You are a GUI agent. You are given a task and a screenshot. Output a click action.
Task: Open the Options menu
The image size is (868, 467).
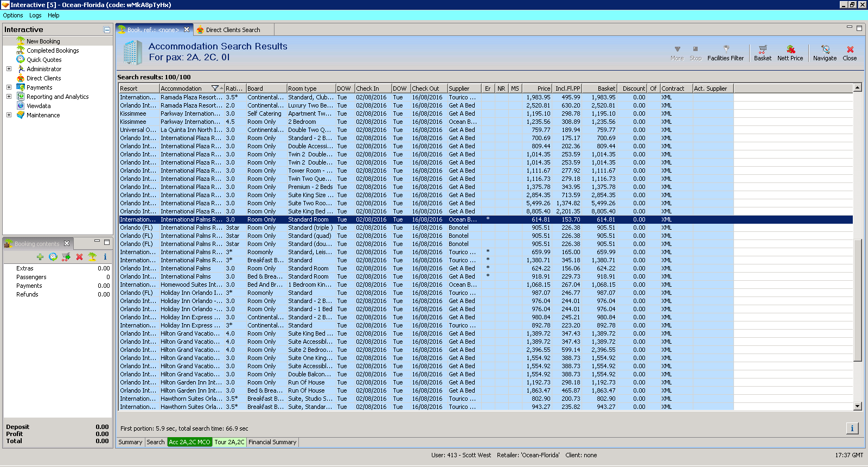click(x=13, y=15)
